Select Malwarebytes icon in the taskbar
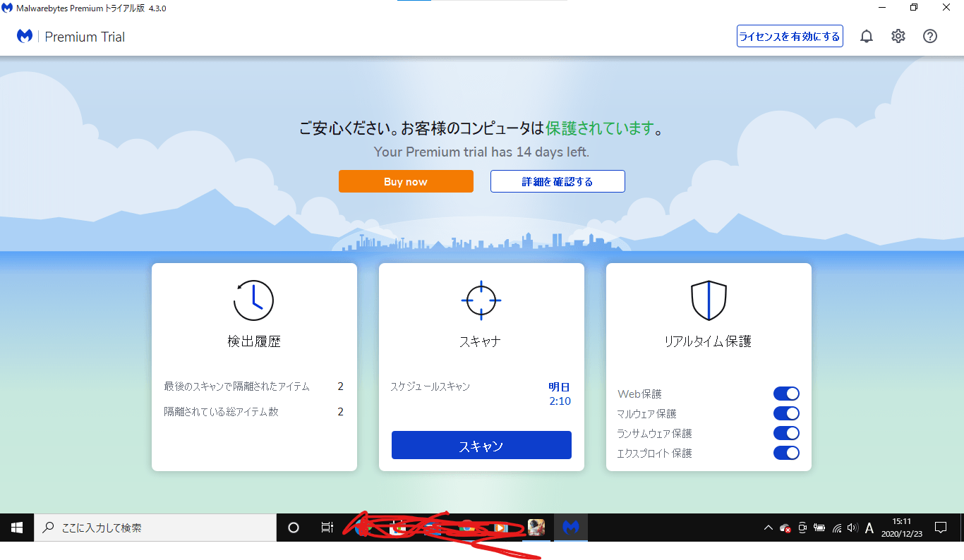Image resolution: width=964 pixels, height=560 pixels. point(571,528)
